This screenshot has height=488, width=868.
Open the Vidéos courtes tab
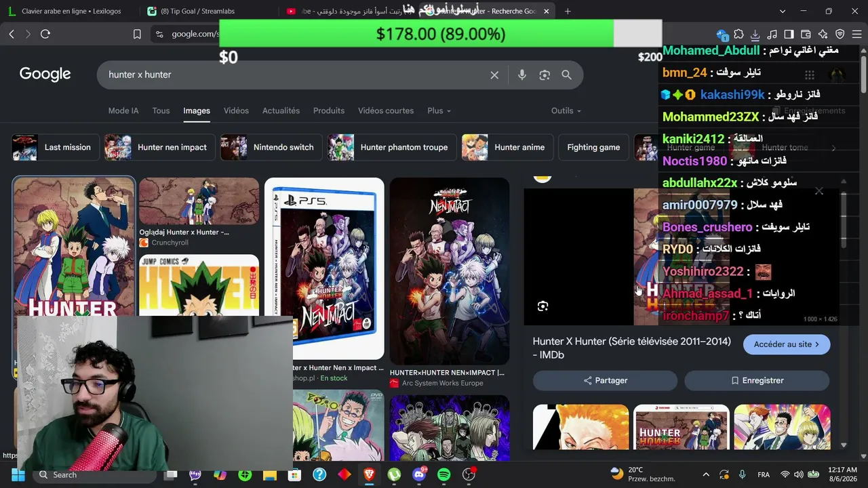(x=386, y=110)
